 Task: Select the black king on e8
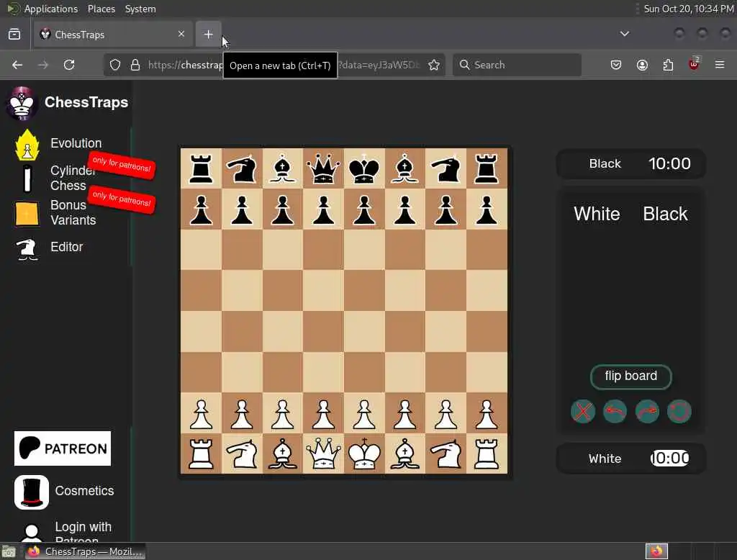pyautogui.click(x=364, y=168)
